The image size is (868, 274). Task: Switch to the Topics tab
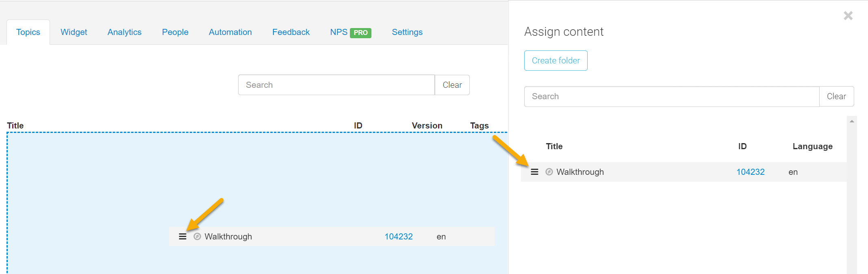click(28, 32)
